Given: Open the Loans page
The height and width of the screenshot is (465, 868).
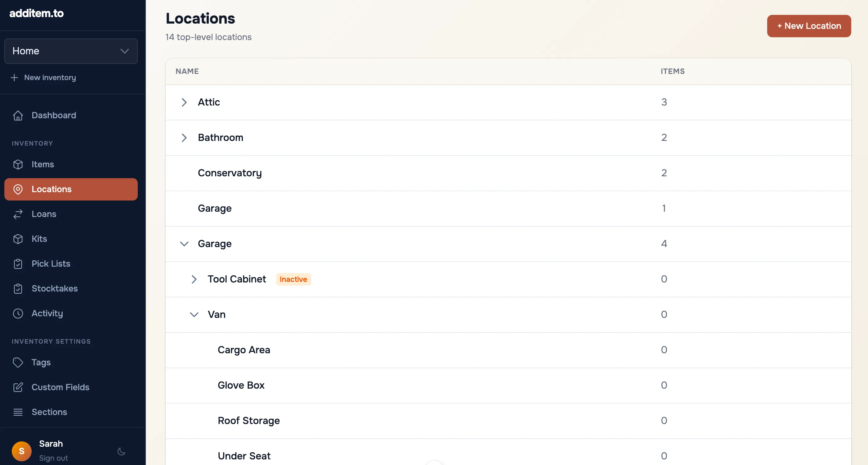Looking at the screenshot, I should pos(71,214).
